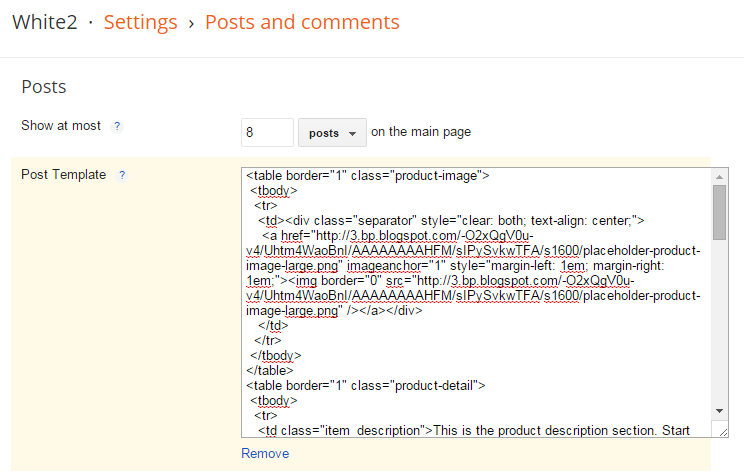
Task: Click the product-image table line in template
Action: coord(367,175)
